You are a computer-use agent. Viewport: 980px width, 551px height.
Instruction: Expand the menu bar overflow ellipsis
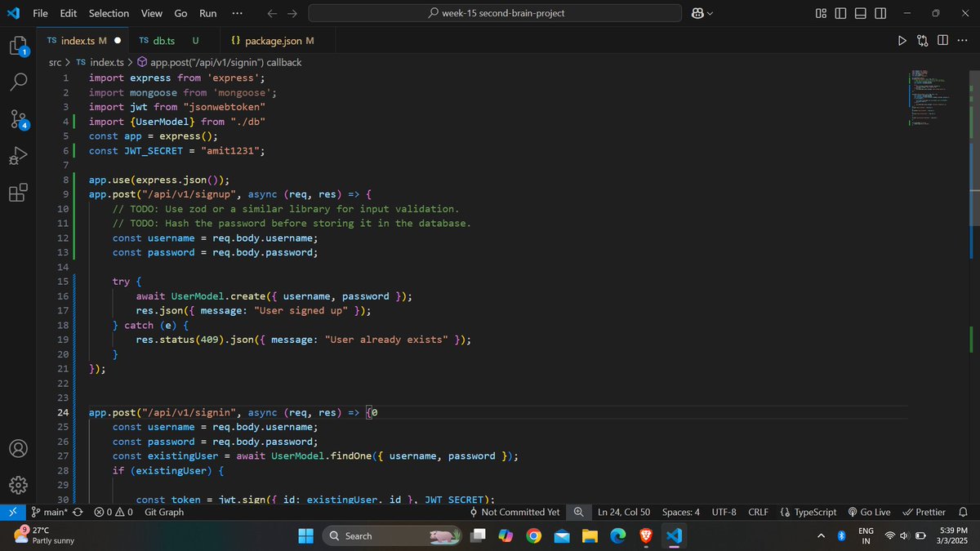click(237, 13)
